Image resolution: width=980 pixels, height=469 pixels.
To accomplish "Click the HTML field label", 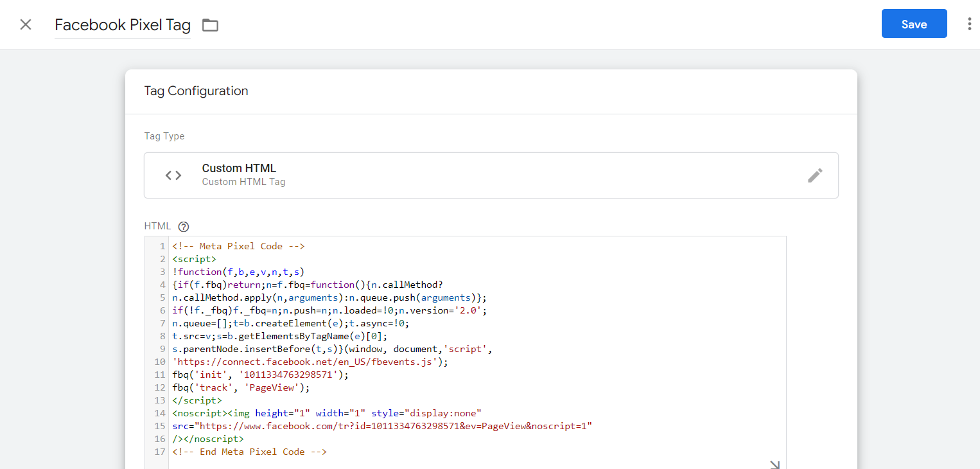I will [157, 226].
